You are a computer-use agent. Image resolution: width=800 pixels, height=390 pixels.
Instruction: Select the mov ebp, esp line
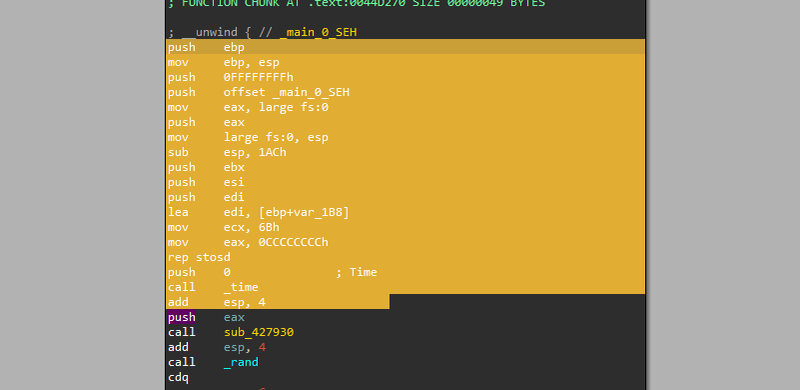point(406,62)
